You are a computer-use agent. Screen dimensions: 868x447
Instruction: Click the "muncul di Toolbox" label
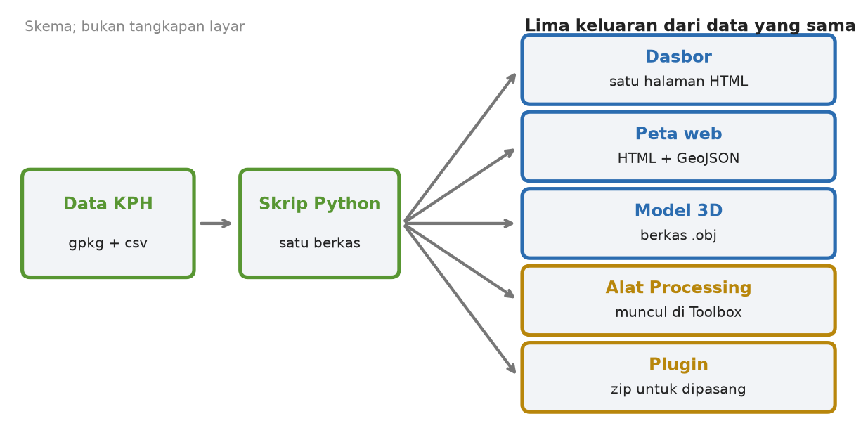pos(678,313)
